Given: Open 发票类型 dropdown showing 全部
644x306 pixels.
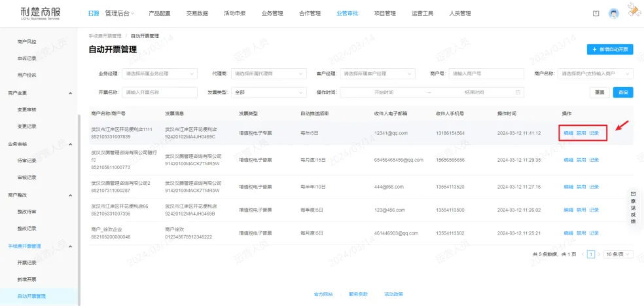Looking at the screenshot, I should 268,92.
